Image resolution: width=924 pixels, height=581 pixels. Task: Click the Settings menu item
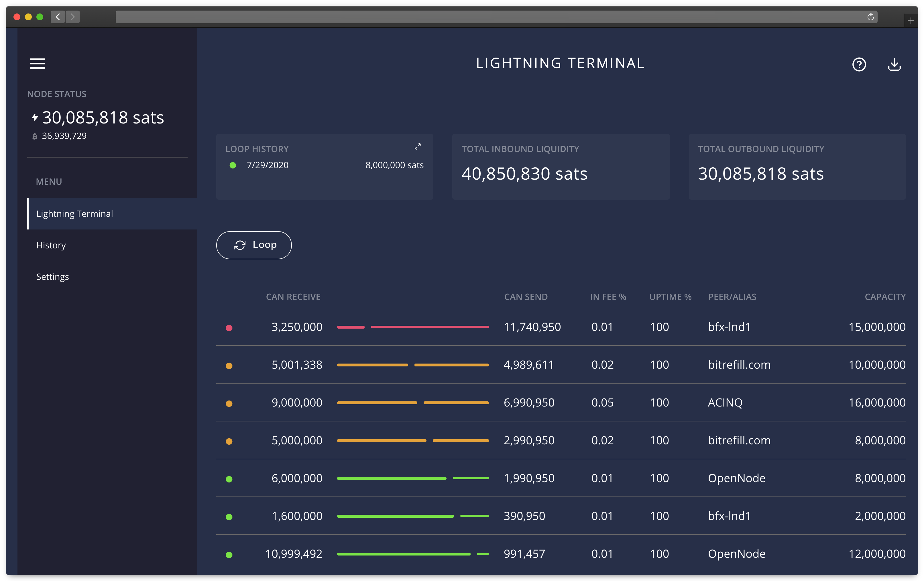click(54, 276)
